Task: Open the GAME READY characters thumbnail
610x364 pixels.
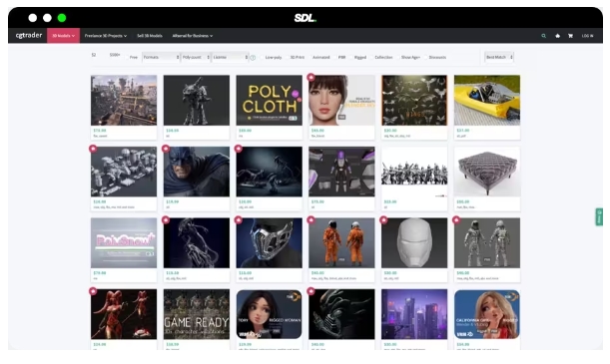Action: click(197, 314)
